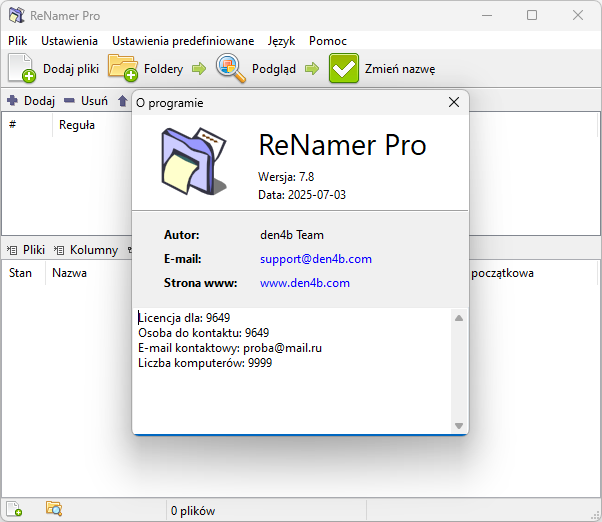602x522 pixels.
Task: Click the '0 plików' status bar text
Action: tap(193, 511)
